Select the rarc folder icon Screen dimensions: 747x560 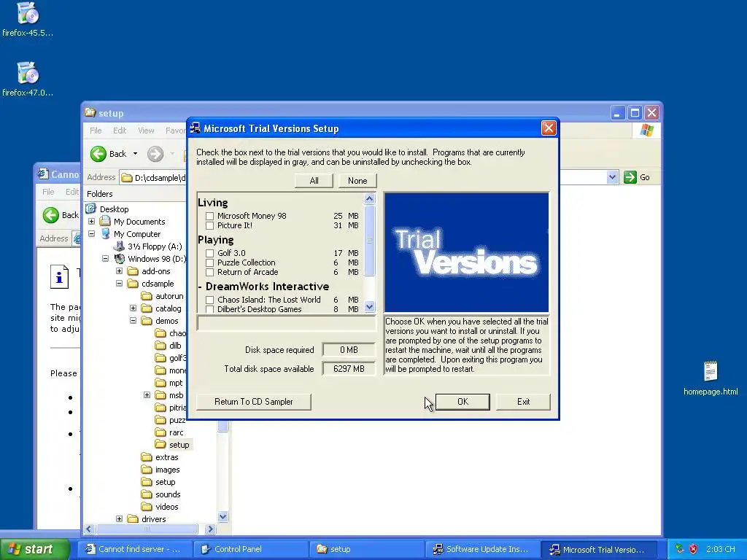[x=161, y=432]
